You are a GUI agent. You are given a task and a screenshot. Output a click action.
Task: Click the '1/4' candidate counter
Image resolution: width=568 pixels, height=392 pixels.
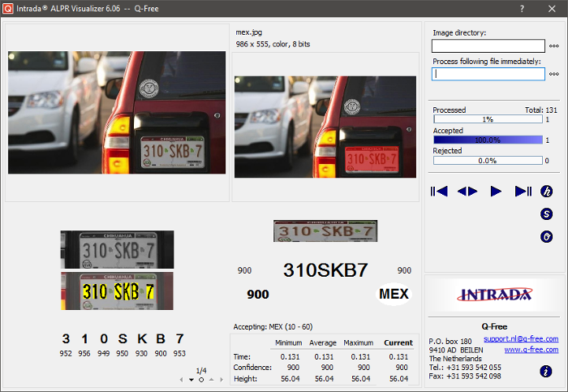(201, 371)
